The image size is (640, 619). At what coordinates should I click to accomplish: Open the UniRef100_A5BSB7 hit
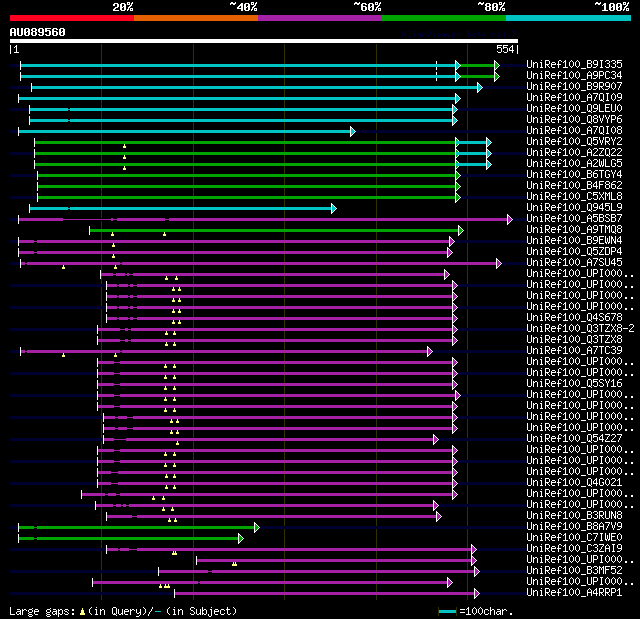[574, 219]
